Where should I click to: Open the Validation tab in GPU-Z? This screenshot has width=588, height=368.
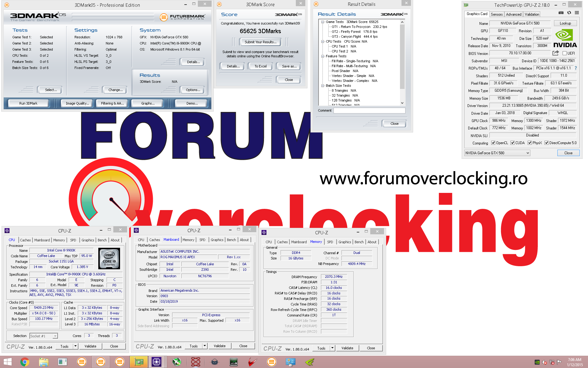(x=532, y=14)
